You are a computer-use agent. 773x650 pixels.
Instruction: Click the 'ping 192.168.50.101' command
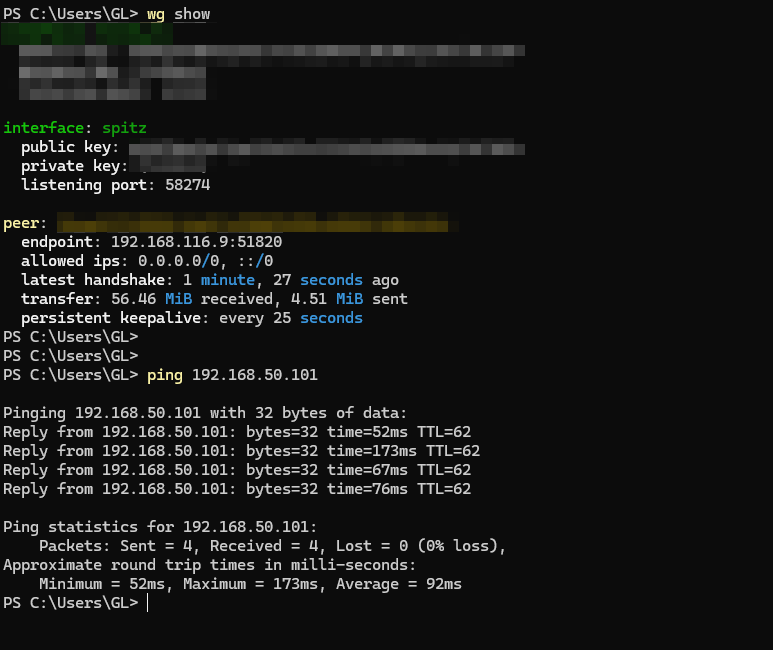tap(232, 375)
